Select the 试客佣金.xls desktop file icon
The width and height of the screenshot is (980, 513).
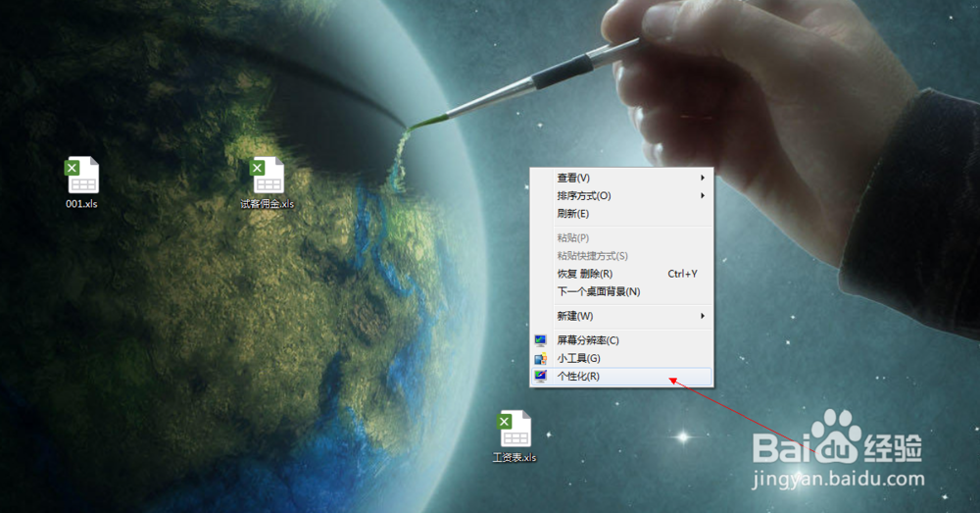click(267, 176)
